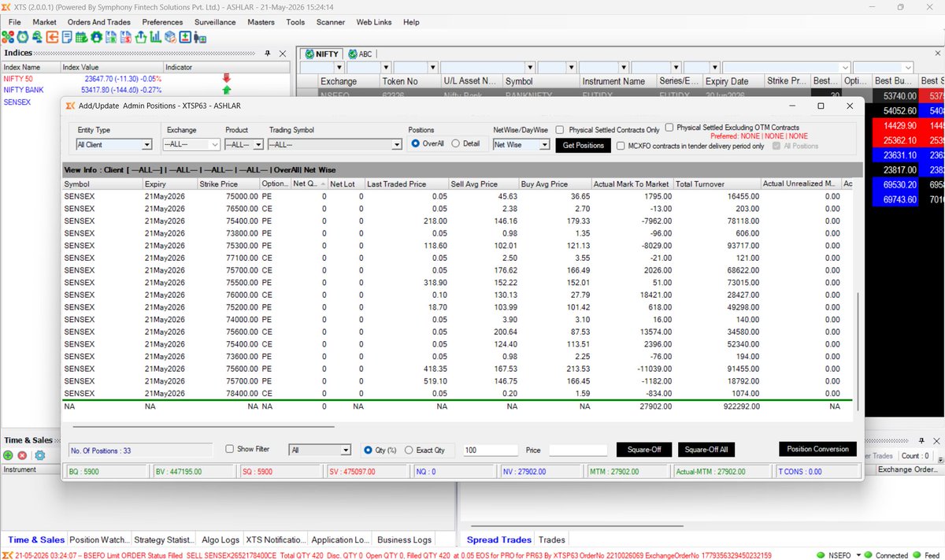
Task: Open the ABC market watch tab
Action: point(362,54)
